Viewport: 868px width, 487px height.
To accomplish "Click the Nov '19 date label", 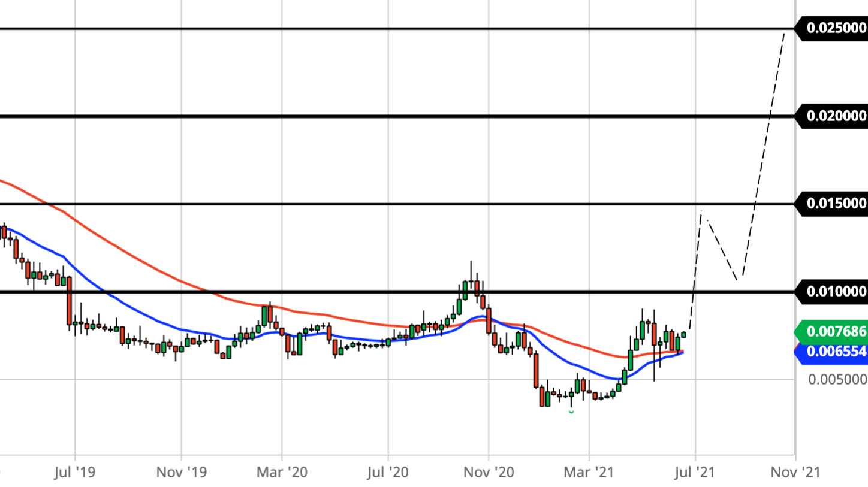I will [x=182, y=473].
